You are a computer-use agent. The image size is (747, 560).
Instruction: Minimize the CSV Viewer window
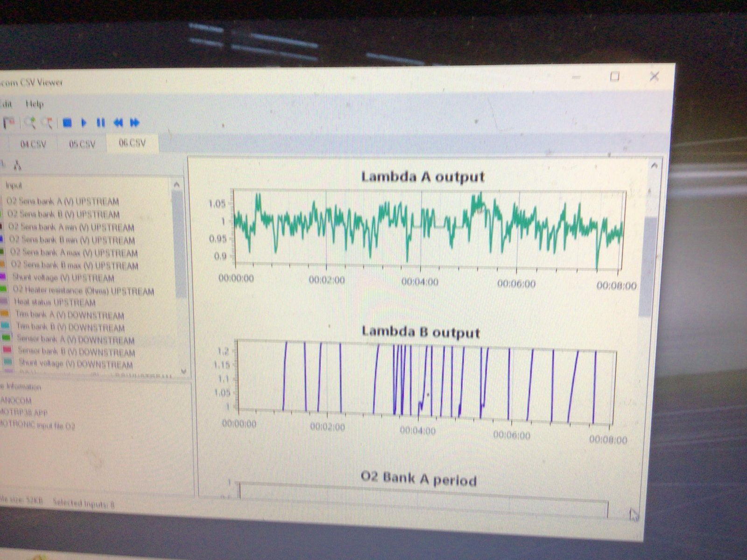tap(576, 77)
